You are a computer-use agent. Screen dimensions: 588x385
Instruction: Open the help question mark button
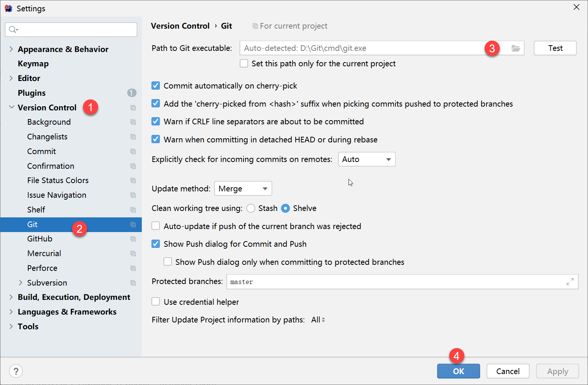pyautogui.click(x=16, y=371)
